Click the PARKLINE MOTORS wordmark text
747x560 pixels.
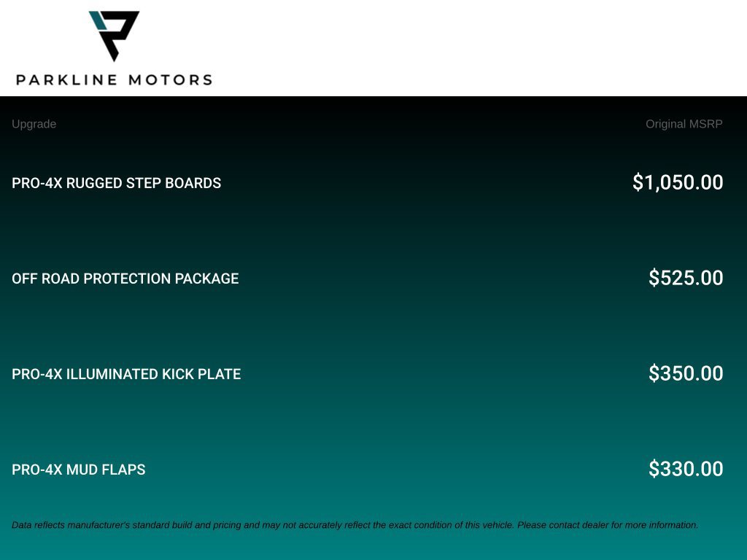pos(115,79)
